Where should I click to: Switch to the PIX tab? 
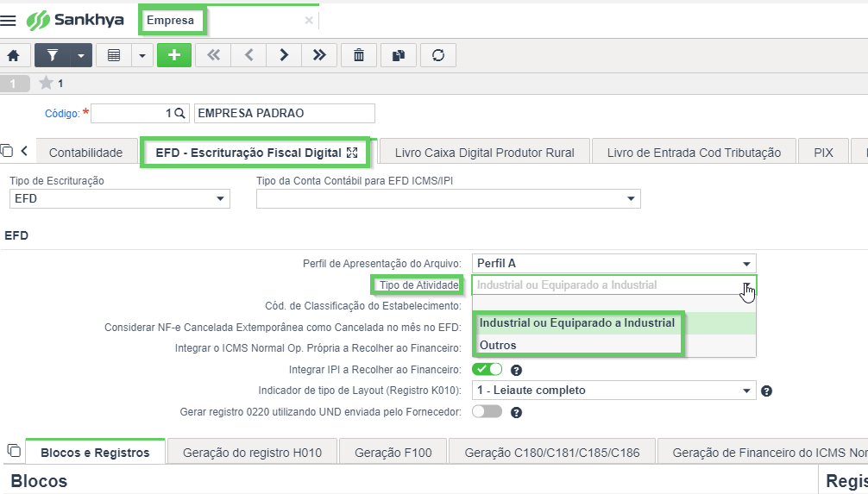click(823, 153)
